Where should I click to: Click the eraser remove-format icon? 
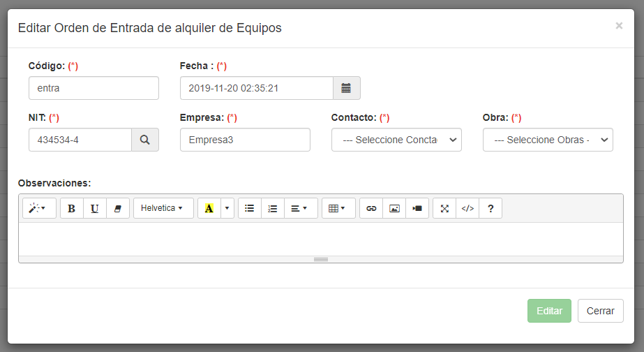118,208
